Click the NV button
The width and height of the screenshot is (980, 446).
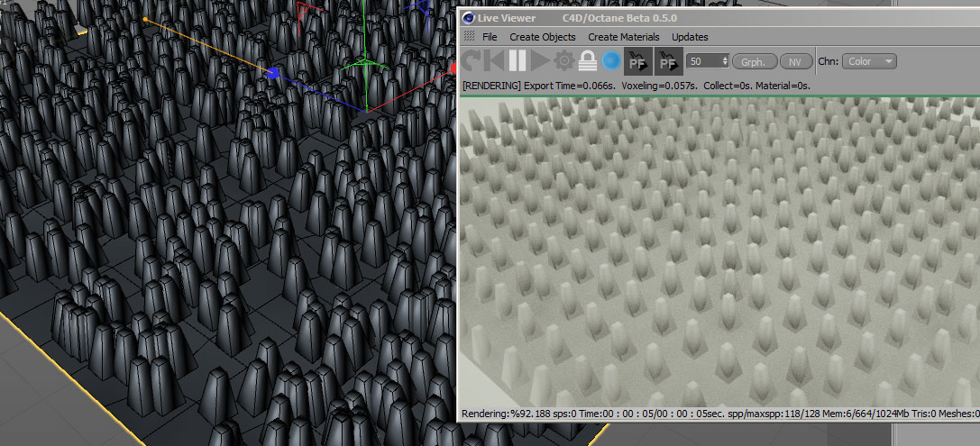tap(795, 61)
